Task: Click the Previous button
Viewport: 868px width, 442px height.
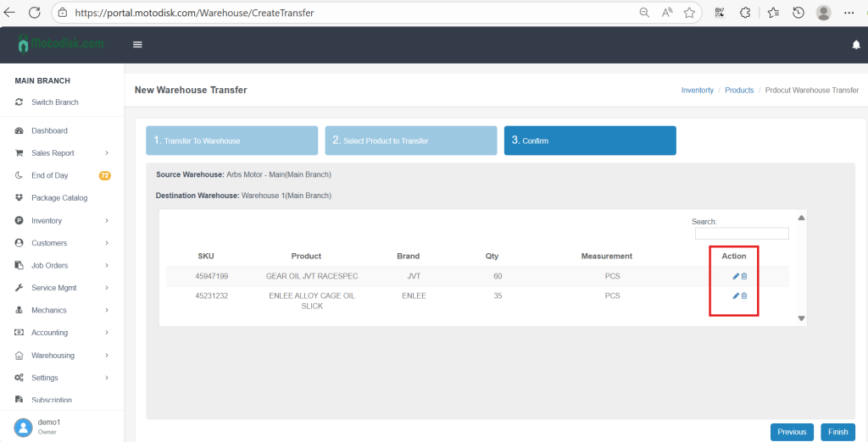Action: pos(792,432)
